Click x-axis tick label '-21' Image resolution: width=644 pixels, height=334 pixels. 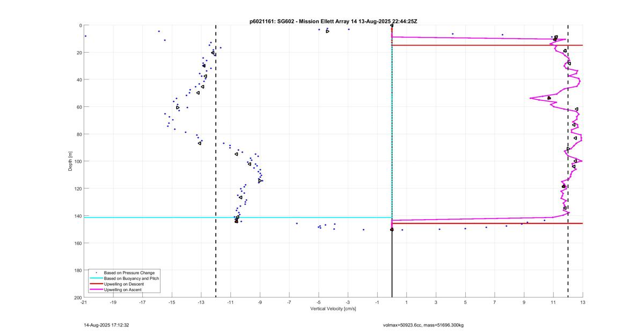[84, 302]
